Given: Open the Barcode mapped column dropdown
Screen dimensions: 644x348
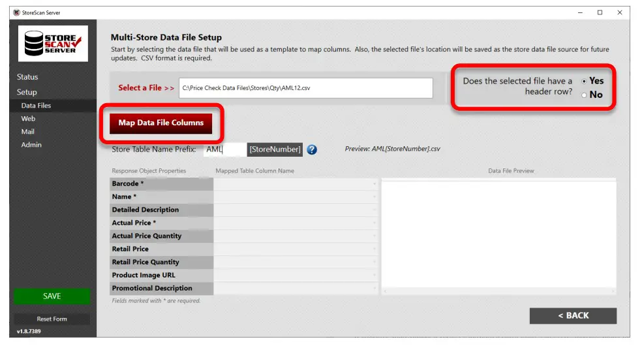Looking at the screenshot, I should [296, 183].
